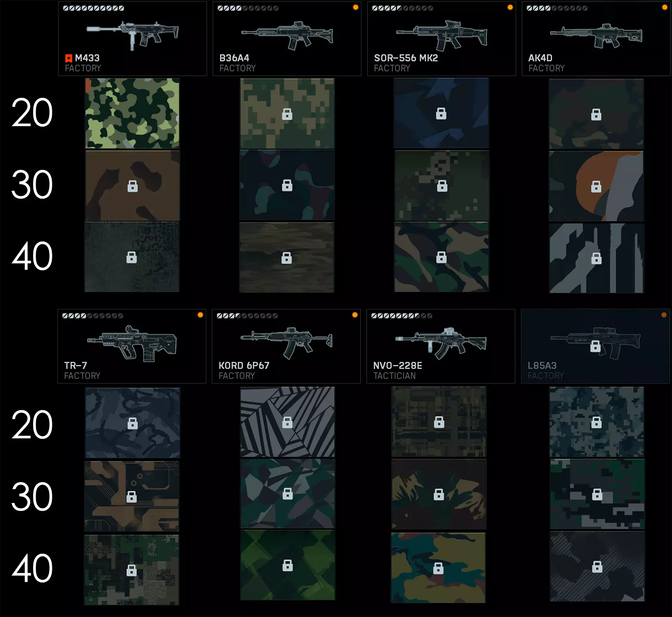Screen dimensions: 672x617
Task: Select the unlocked green woodland camo under M433
Action: pyautogui.click(x=132, y=113)
